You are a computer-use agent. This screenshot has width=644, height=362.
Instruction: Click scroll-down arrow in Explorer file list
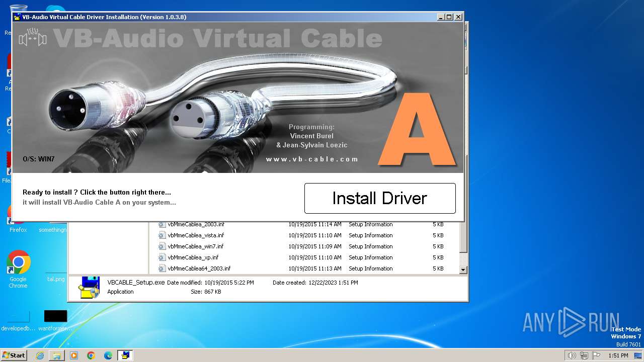(x=463, y=270)
